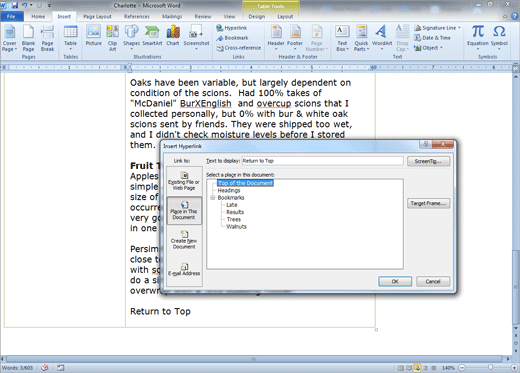Open the File tab
This screenshot has height=373, width=520.
click(x=11, y=16)
